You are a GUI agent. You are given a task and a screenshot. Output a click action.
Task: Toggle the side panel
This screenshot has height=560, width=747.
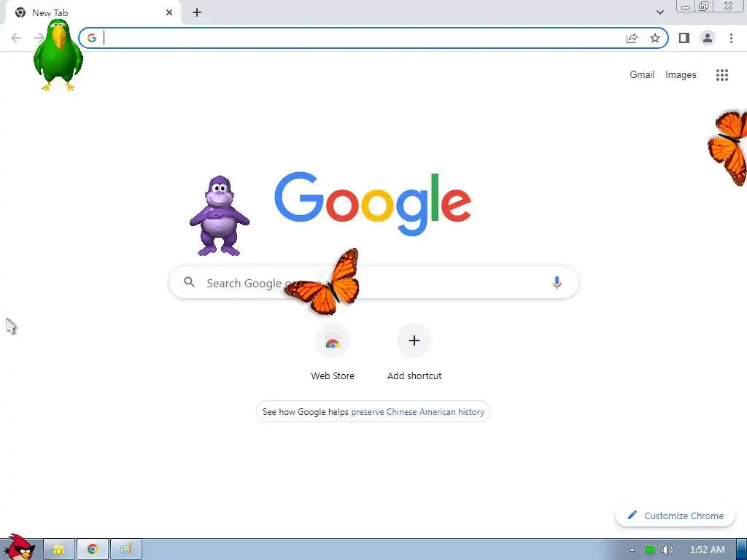pyautogui.click(x=684, y=38)
